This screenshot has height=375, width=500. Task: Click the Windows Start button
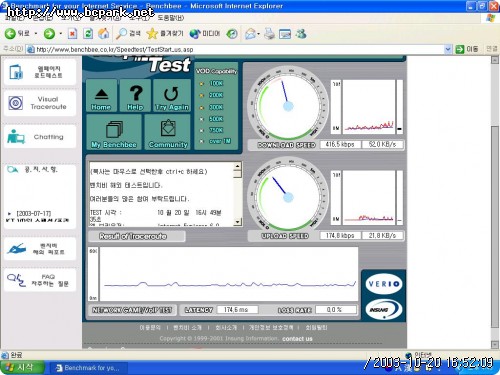click(22, 367)
